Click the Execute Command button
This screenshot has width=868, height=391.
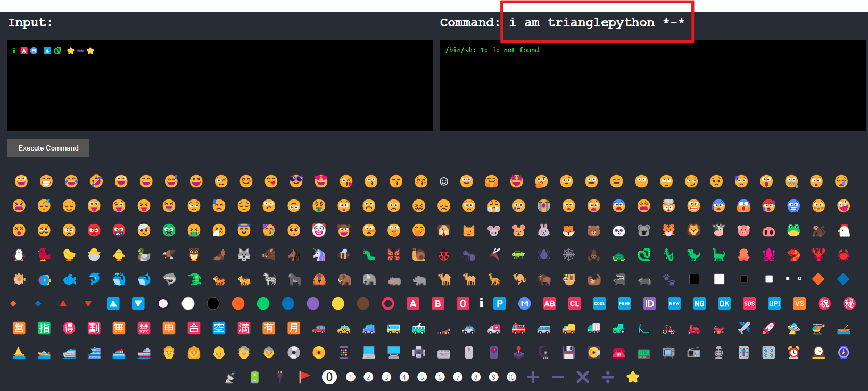click(x=48, y=148)
